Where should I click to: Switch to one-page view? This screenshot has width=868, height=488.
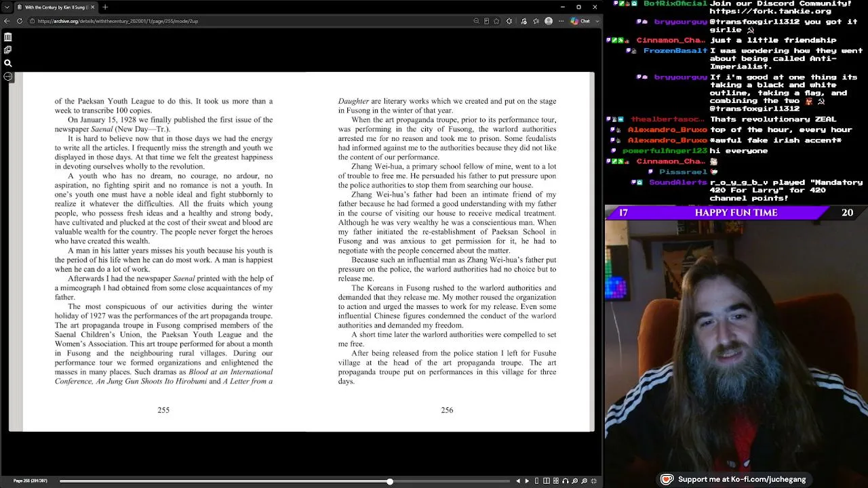point(537,481)
